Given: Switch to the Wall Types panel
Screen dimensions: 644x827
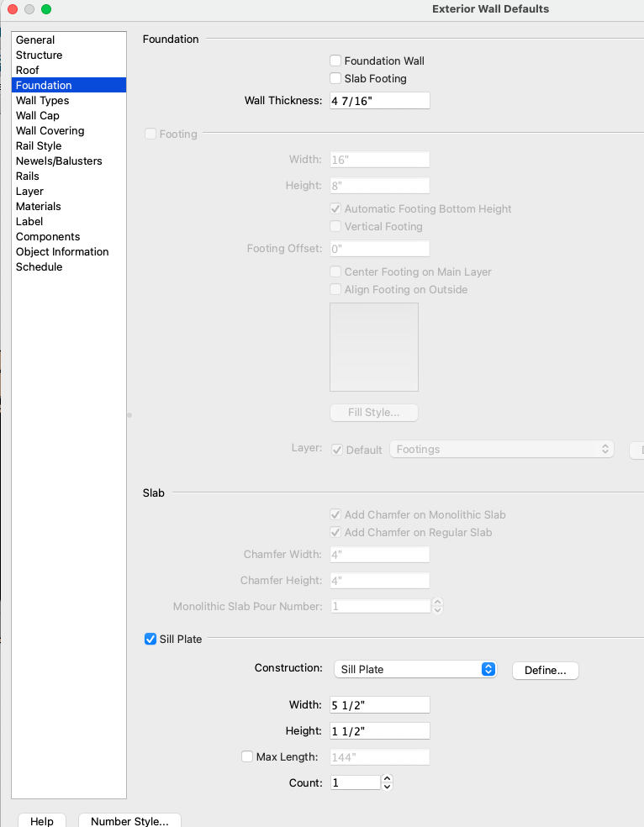Looking at the screenshot, I should pos(42,100).
